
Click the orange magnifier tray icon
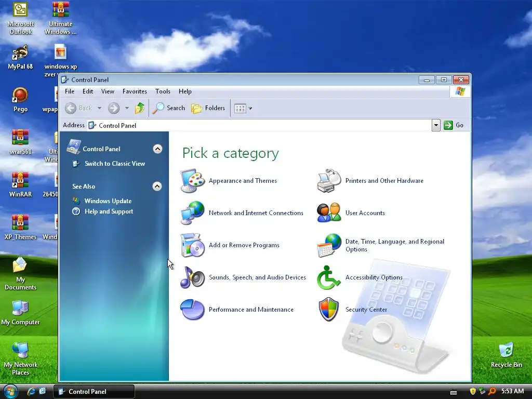492,391
